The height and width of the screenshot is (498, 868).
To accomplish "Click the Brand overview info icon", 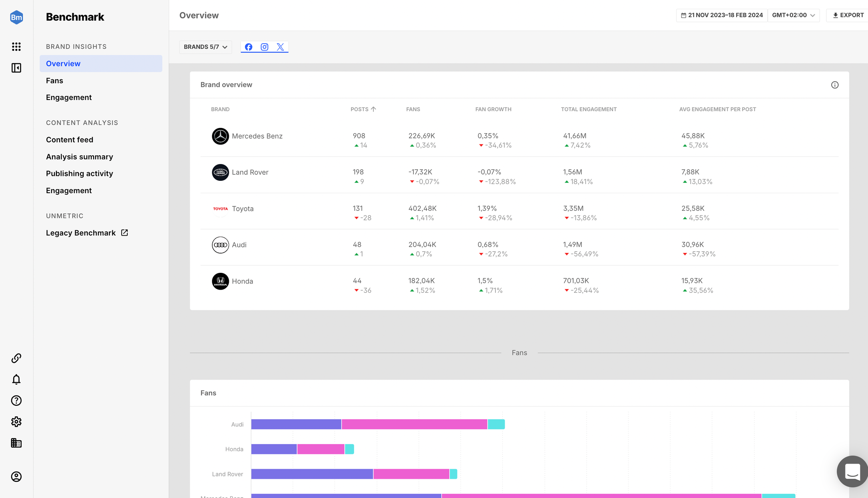I will 835,85.
